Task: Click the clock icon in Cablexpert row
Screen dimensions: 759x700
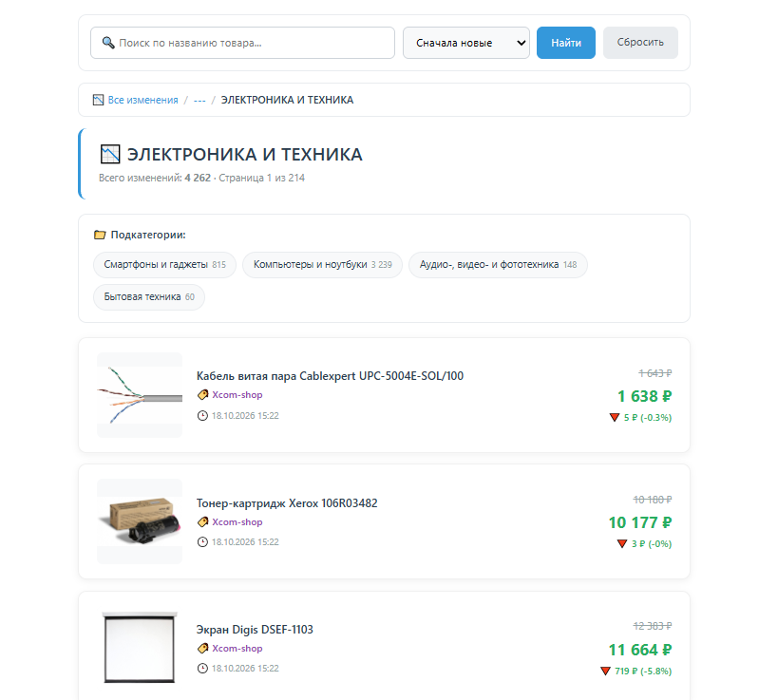Action: pos(202,415)
